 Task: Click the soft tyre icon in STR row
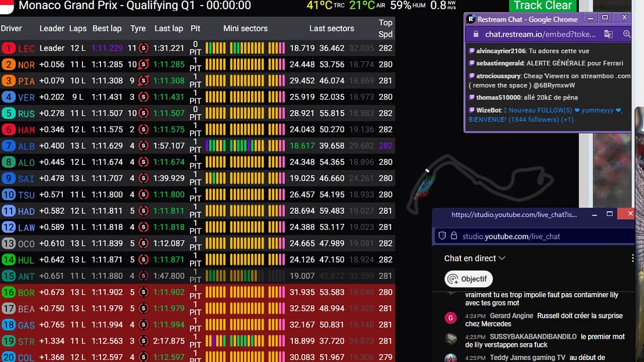143,341
